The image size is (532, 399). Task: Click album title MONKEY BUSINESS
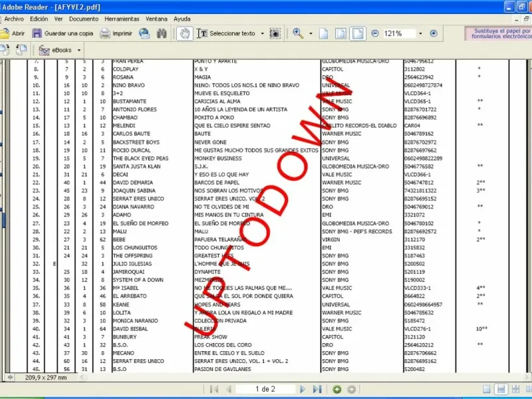pyautogui.click(x=218, y=158)
